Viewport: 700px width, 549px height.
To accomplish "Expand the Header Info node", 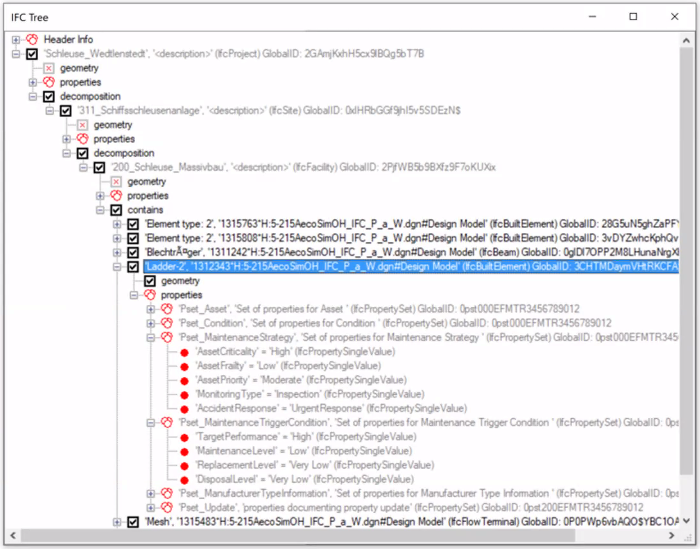I will coord(16,39).
